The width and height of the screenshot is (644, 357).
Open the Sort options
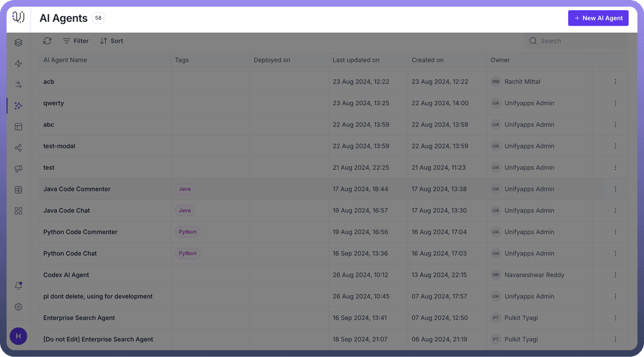112,41
